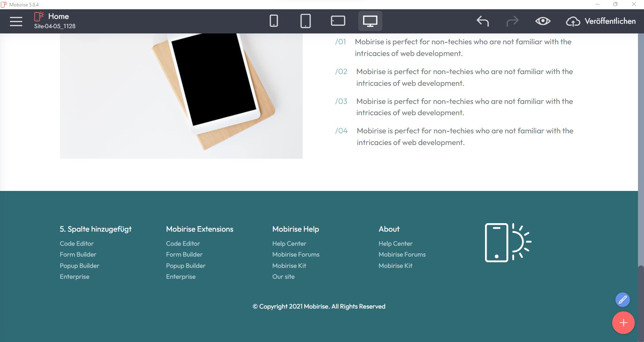This screenshot has height=342, width=644.
Task: Select the desktop monitor view
Action: point(370,21)
